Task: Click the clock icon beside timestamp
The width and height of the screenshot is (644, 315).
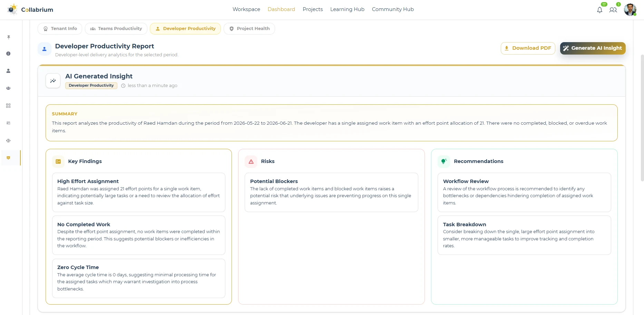Action: [x=123, y=86]
